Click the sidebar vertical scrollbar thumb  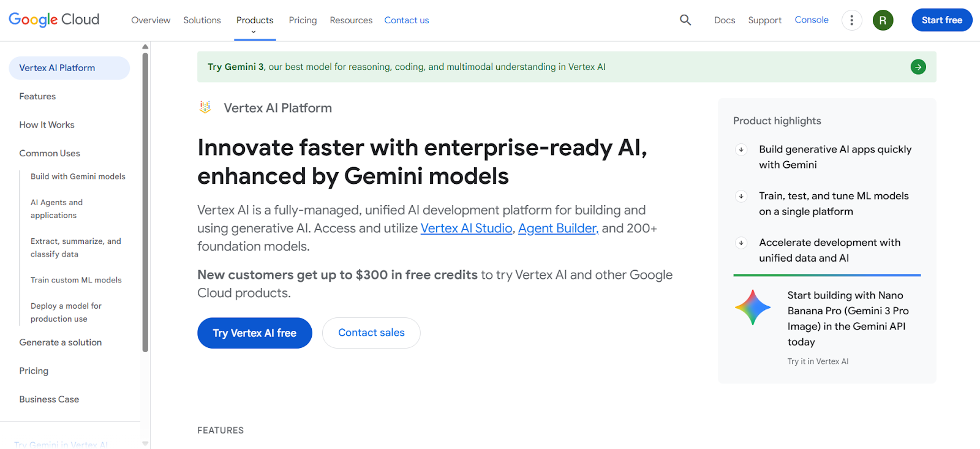coord(145,202)
